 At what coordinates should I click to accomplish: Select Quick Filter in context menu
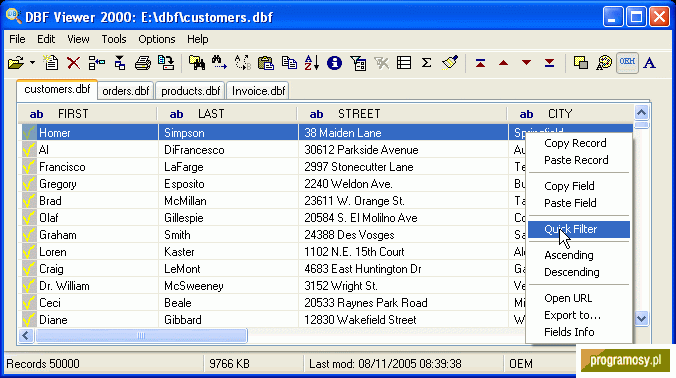tap(579, 229)
